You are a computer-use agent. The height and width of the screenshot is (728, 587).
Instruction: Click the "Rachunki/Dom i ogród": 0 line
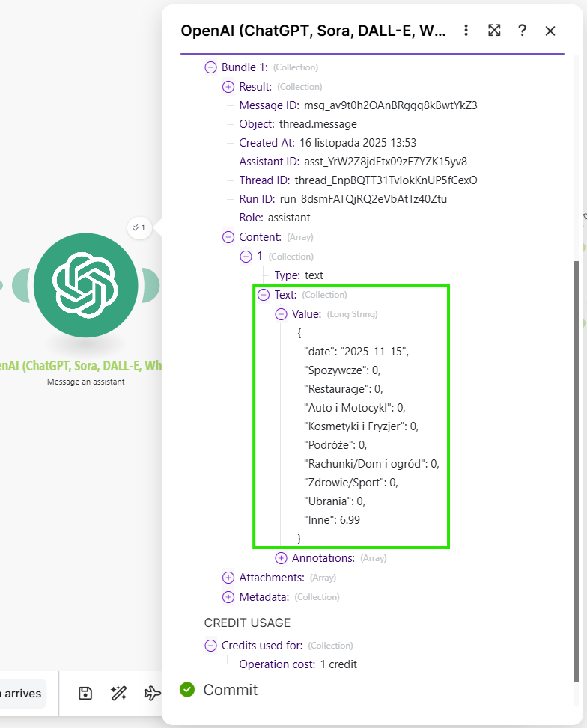tap(371, 464)
